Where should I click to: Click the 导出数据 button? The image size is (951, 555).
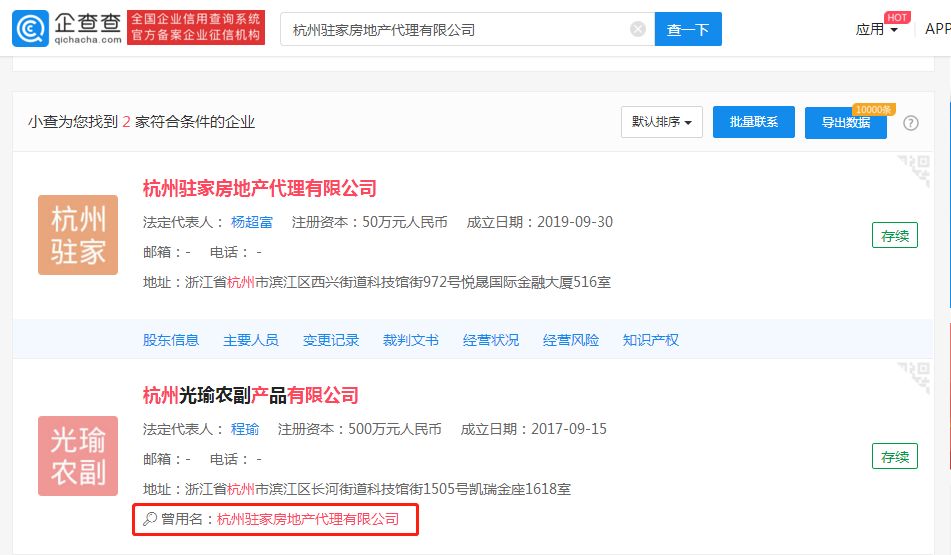point(845,123)
